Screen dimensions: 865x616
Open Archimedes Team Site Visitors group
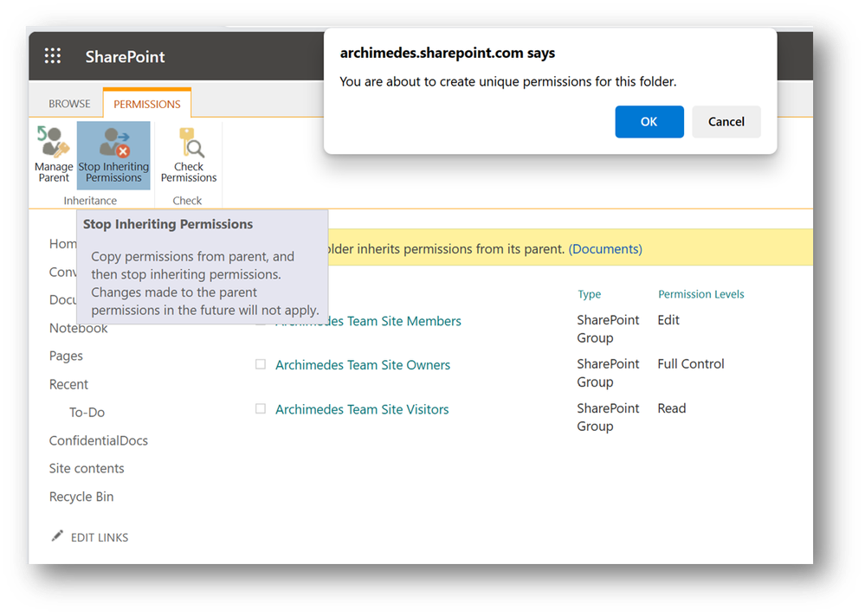362,409
